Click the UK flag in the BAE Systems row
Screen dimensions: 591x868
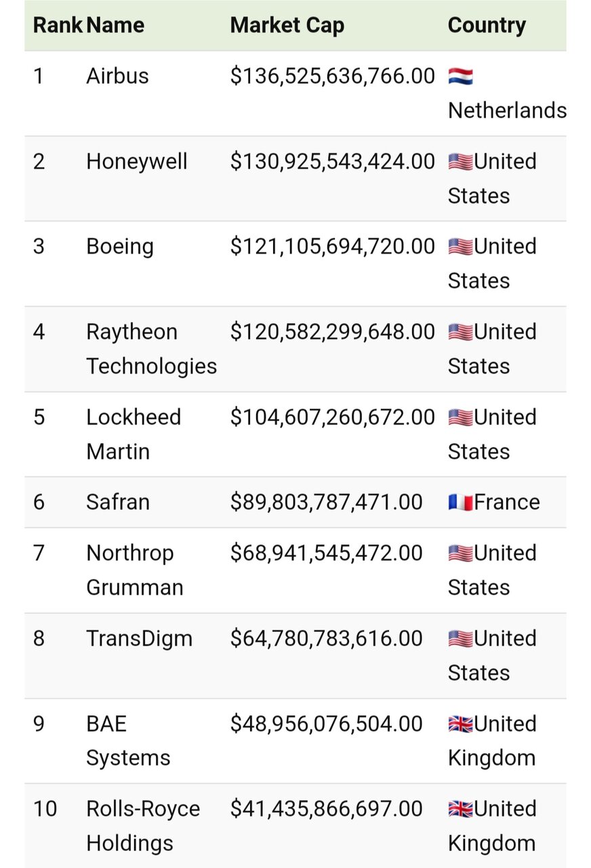(460, 724)
